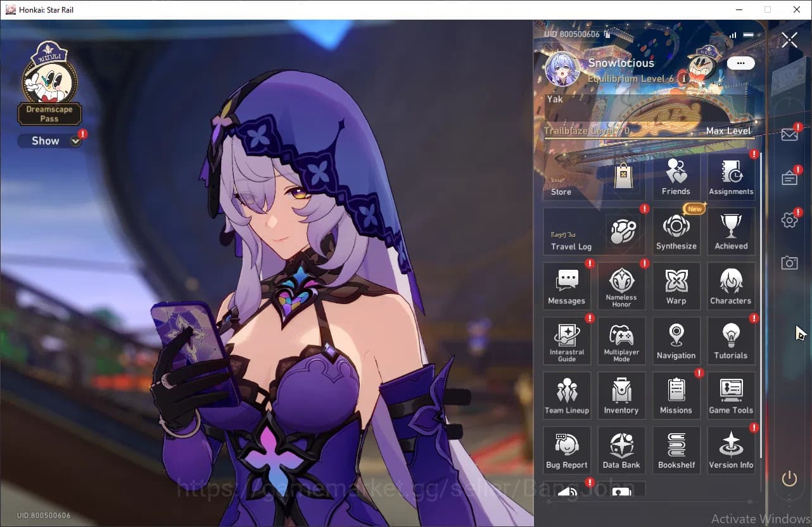812x527 pixels.
Task: Expand the Dreamscape Pass Show dropdown
Action: click(x=50, y=141)
